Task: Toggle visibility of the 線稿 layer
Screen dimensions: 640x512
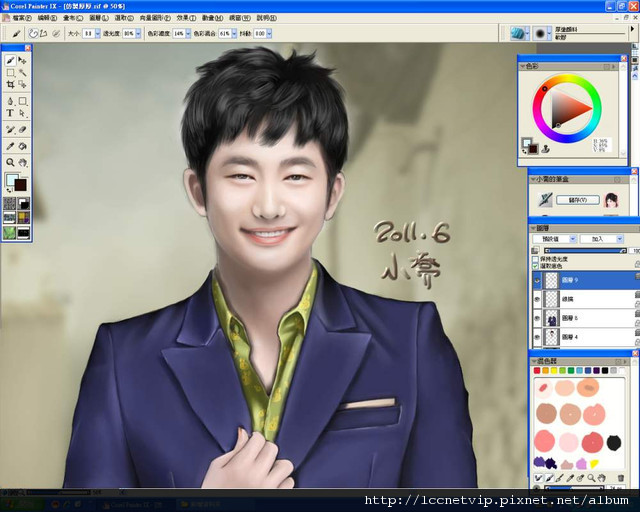Action: coord(537,299)
